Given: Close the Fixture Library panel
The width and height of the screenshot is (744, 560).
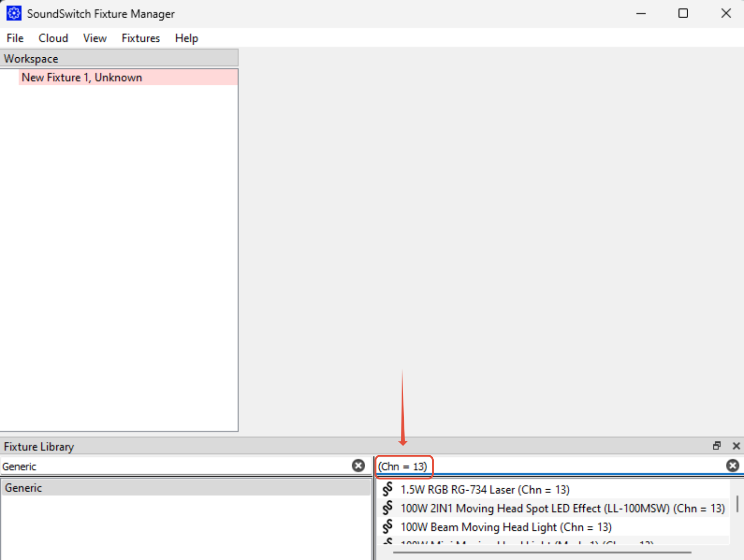Looking at the screenshot, I should 736,446.
